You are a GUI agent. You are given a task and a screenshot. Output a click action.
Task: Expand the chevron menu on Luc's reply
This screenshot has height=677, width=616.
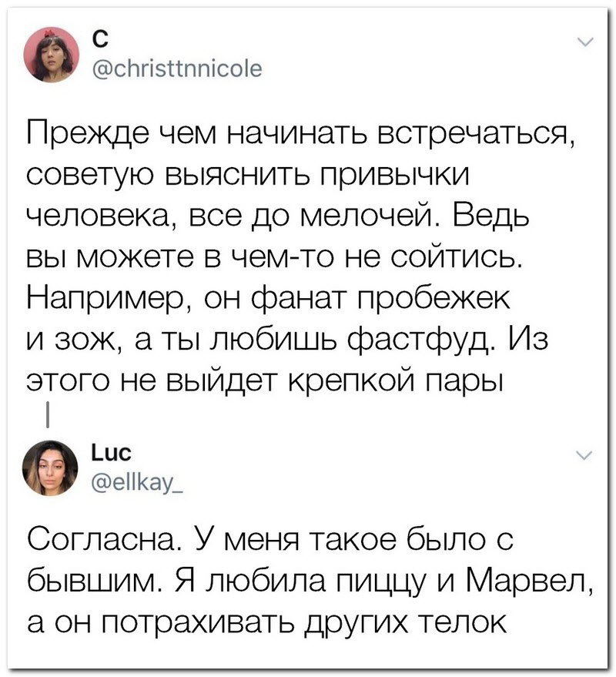point(585,455)
